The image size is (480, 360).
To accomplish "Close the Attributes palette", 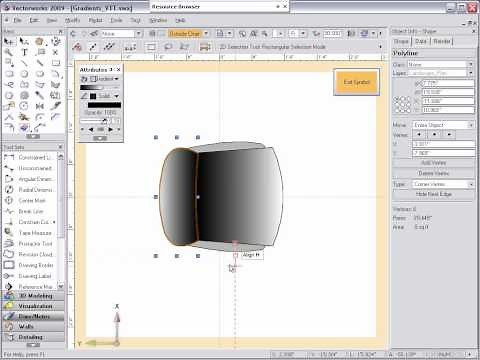I will (x=119, y=70).
